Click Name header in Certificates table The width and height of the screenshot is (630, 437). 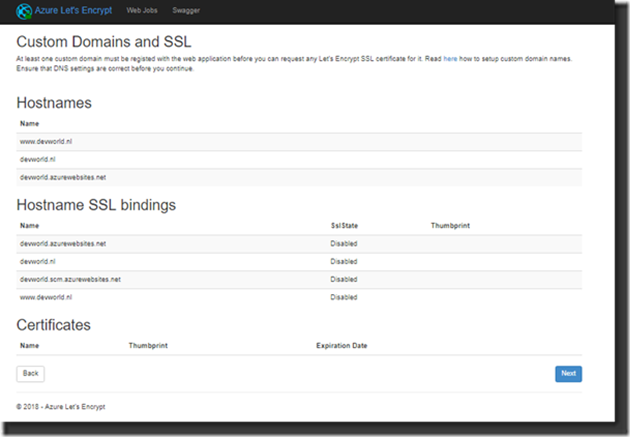coord(29,346)
